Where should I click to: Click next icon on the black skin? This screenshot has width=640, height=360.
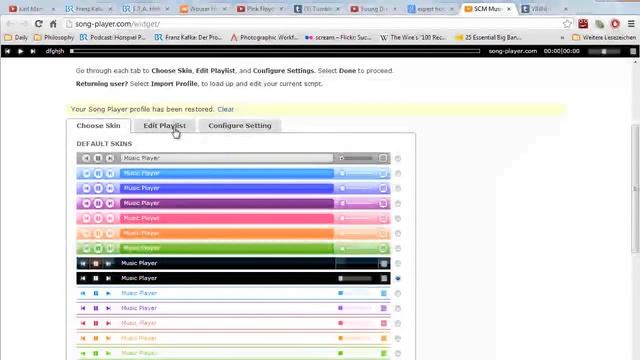click(108, 278)
